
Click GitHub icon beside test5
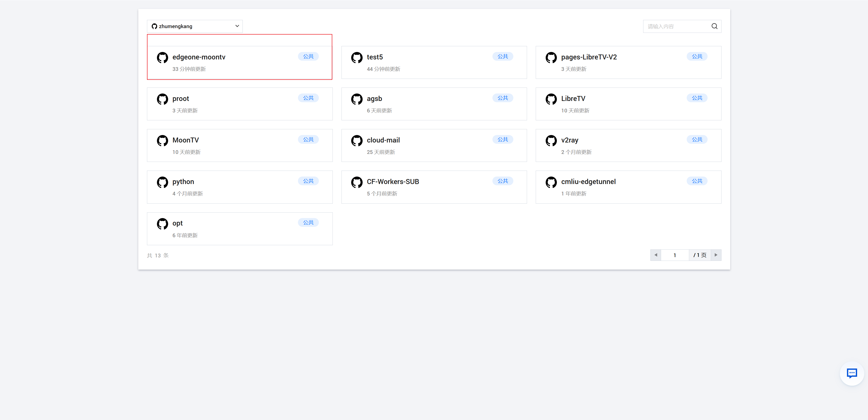pos(356,58)
